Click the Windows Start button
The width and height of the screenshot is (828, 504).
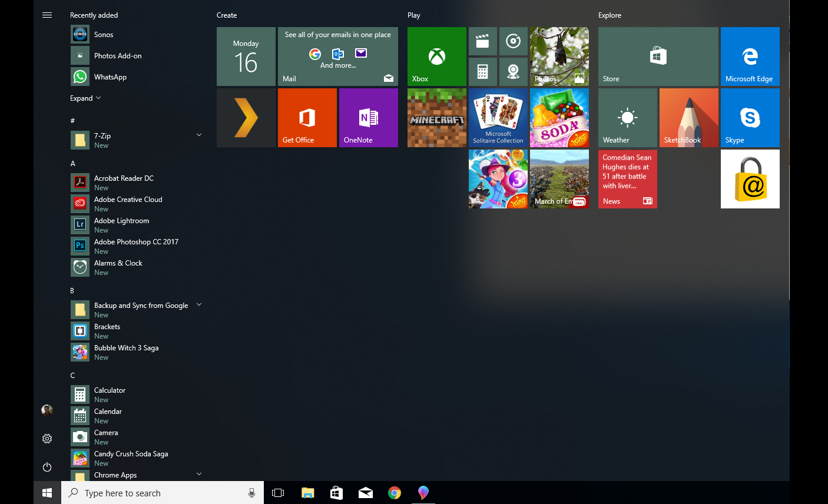pyautogui.click(x=47, y=493)
